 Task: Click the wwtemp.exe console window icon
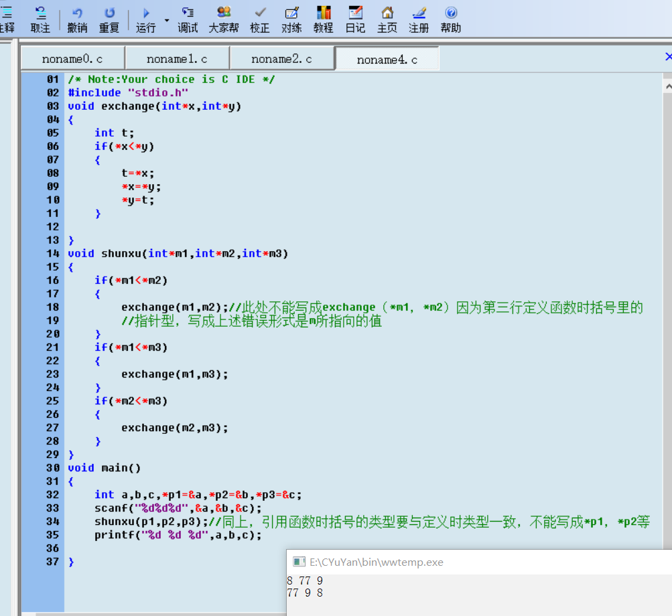(299, 562)
